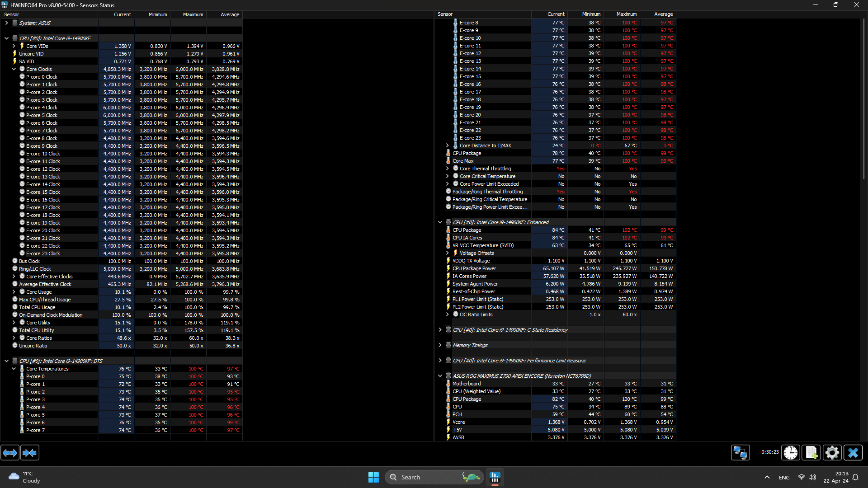Screen dimensions: 868x488
Task: Click the HWiNFO64 settings gear icon
Action: (832, 452)
